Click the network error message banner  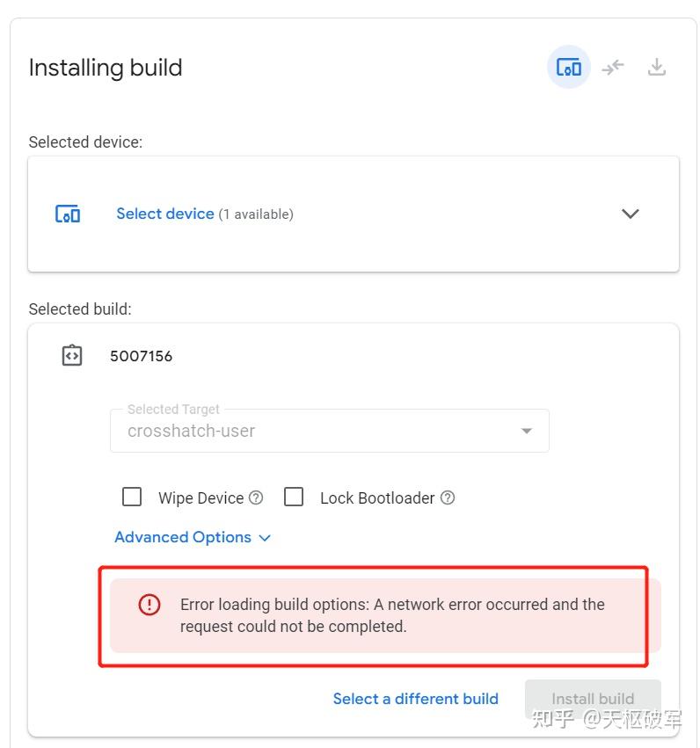point(385,615)
